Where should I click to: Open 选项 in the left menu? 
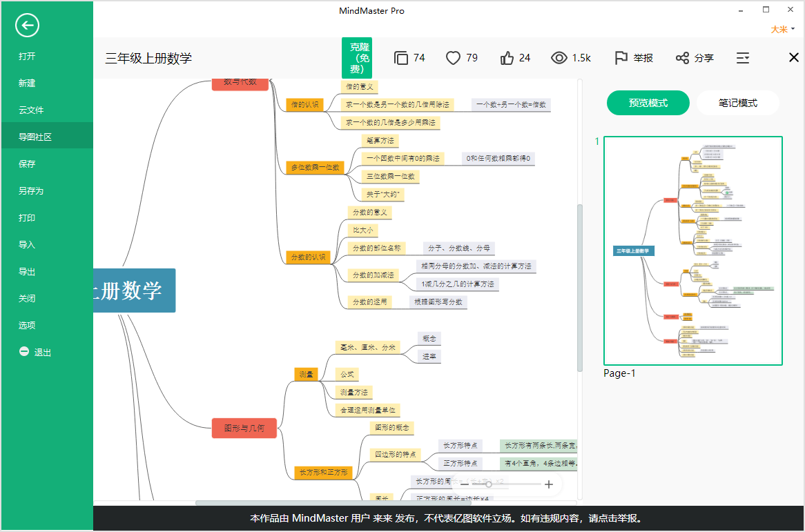click(x=47, y=325)
